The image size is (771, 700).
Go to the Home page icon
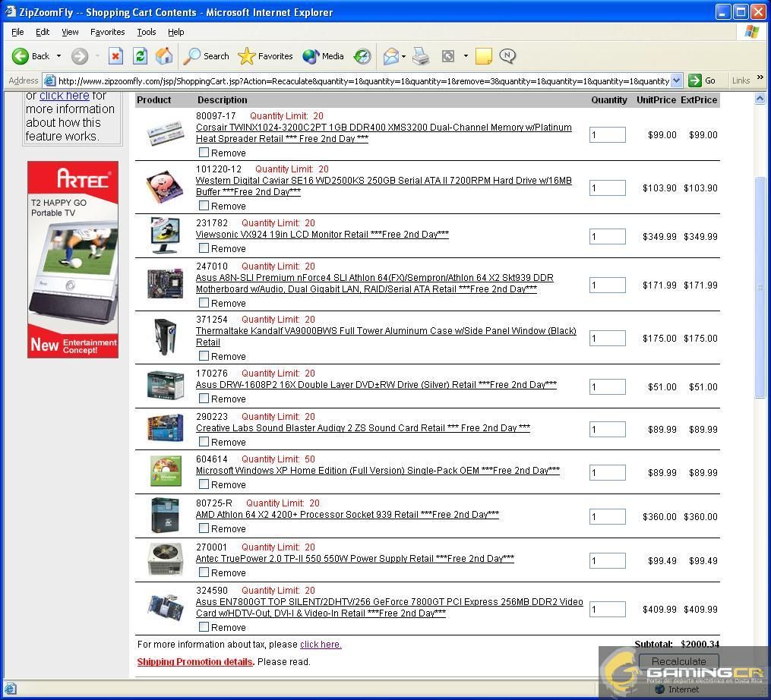coord(164,56)
